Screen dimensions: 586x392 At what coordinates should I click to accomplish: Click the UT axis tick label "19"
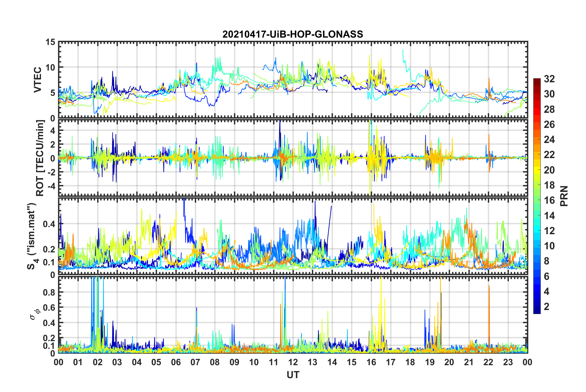(430, 362)
